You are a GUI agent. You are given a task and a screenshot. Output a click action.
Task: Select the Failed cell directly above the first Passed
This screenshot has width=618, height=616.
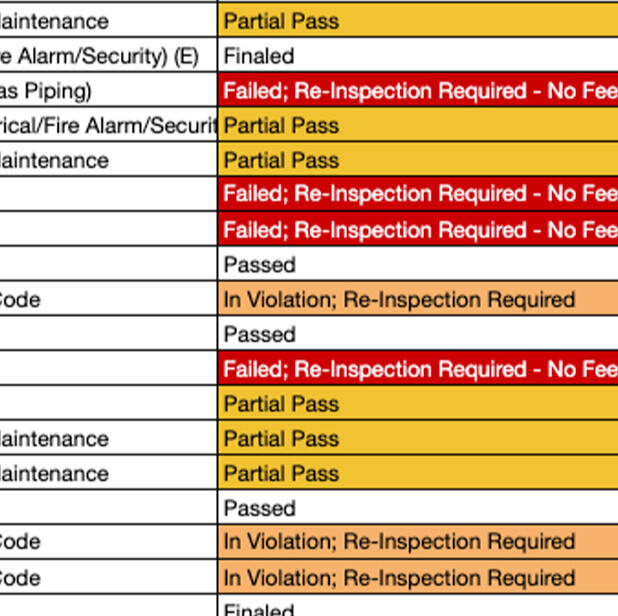418,230
